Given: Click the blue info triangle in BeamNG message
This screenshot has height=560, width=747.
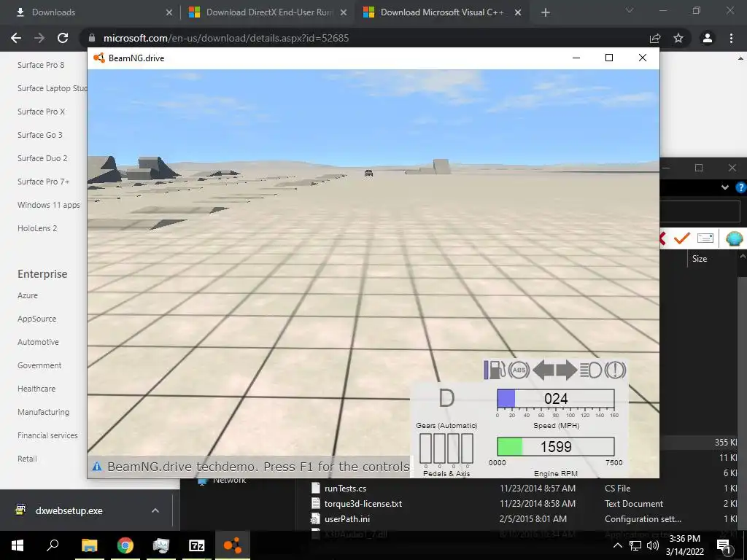Looking at the screenshot, I should [97, 466].
